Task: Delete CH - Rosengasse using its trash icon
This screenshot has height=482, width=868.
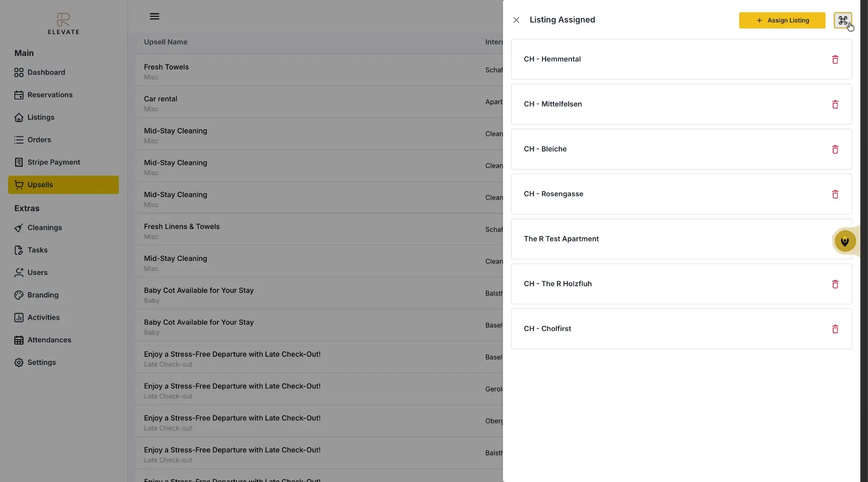Action: point(835,194)
